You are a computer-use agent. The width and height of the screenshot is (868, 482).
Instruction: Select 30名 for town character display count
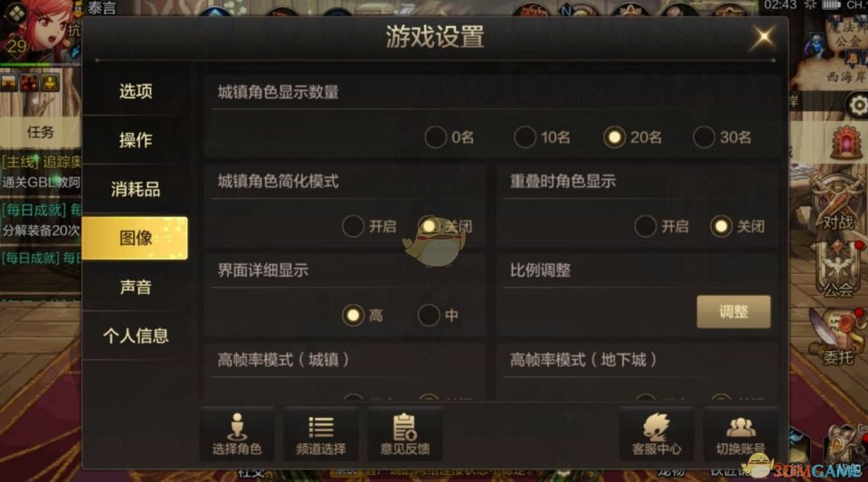click(x=703, y=137)
